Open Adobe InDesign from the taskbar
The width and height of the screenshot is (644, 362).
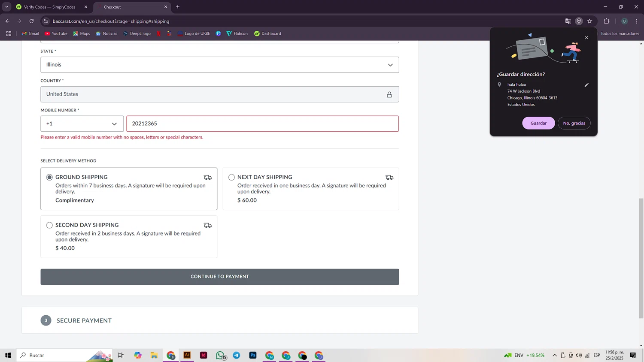click(x=204, y=355)
